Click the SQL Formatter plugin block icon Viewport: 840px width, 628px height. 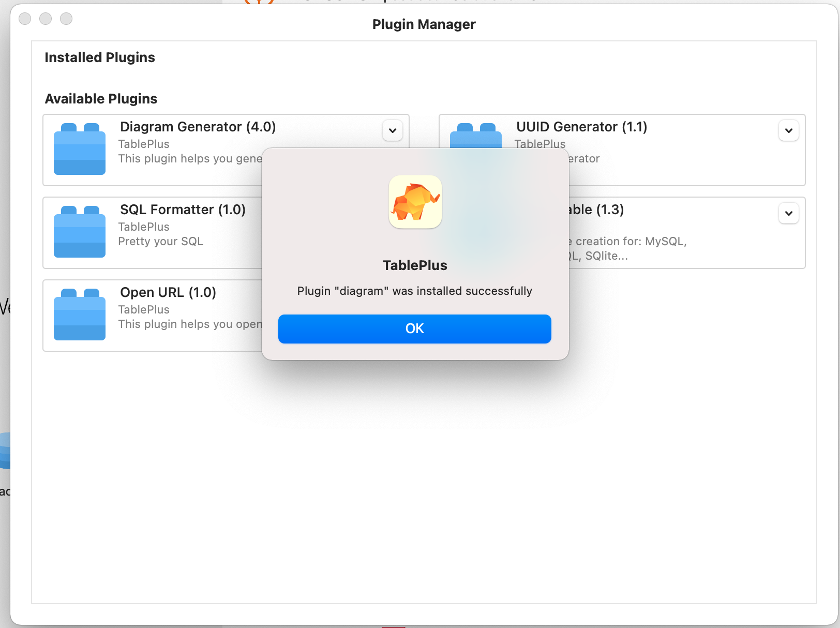(80, 232)
